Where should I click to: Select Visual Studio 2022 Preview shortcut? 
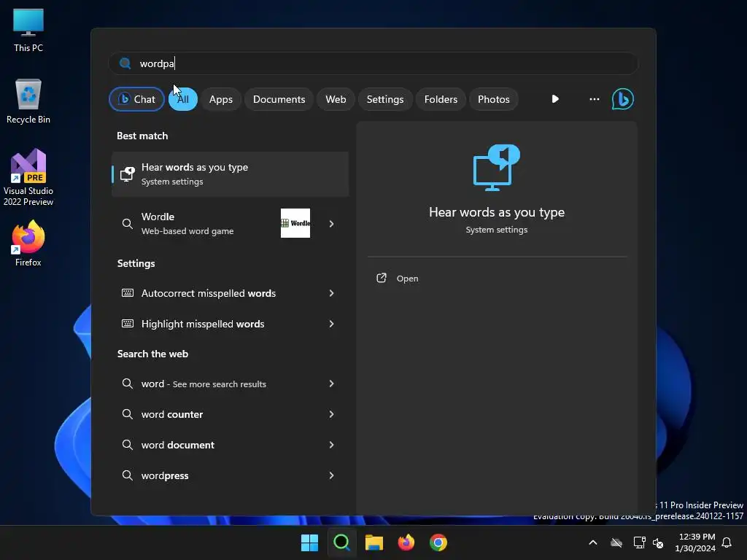[x=28, y=177]
